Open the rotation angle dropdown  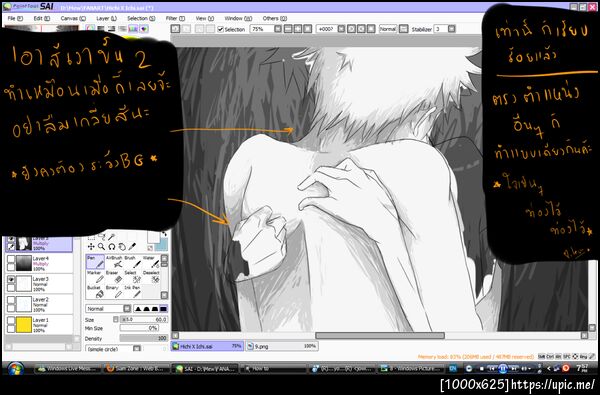pos(341,29)
